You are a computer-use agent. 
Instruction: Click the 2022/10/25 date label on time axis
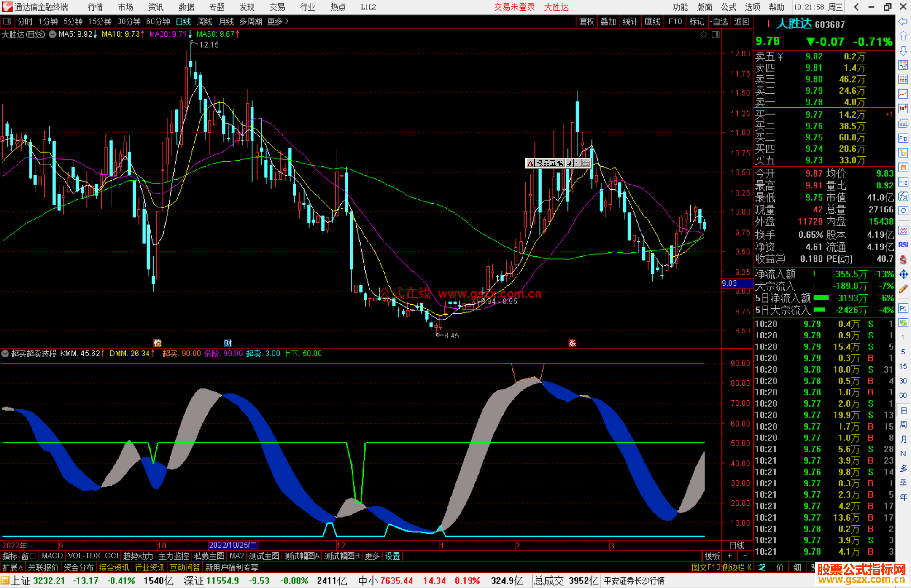pos(233,545)
